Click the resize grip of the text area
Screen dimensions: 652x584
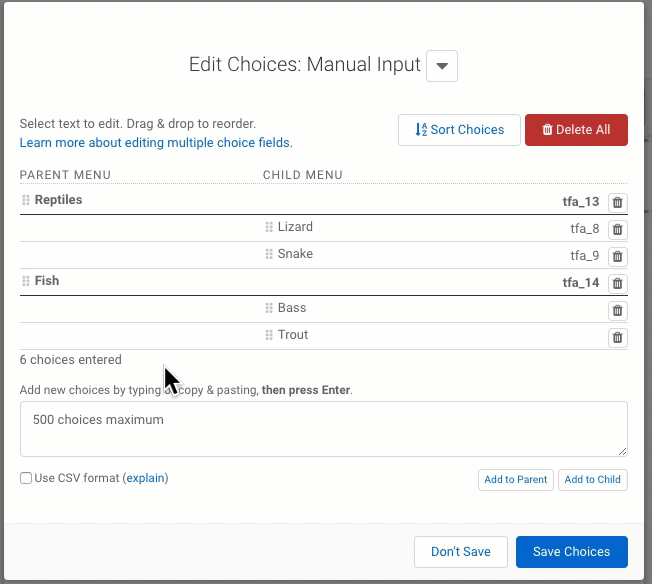[x=622, y=451]
